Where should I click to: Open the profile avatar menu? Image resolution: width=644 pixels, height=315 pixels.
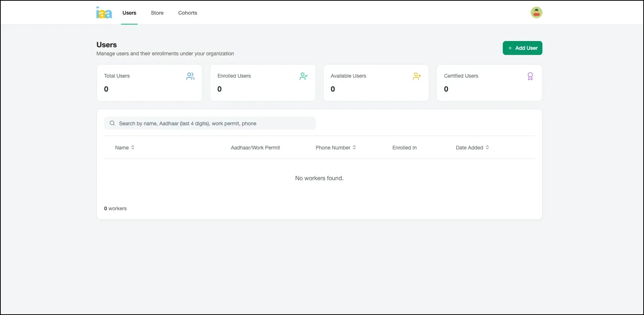tap(536, 12)
